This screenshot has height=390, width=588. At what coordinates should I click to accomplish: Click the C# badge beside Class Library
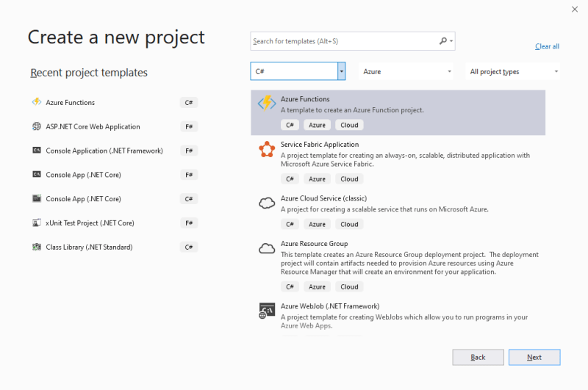pyautogui.click(x=189, y=247)
